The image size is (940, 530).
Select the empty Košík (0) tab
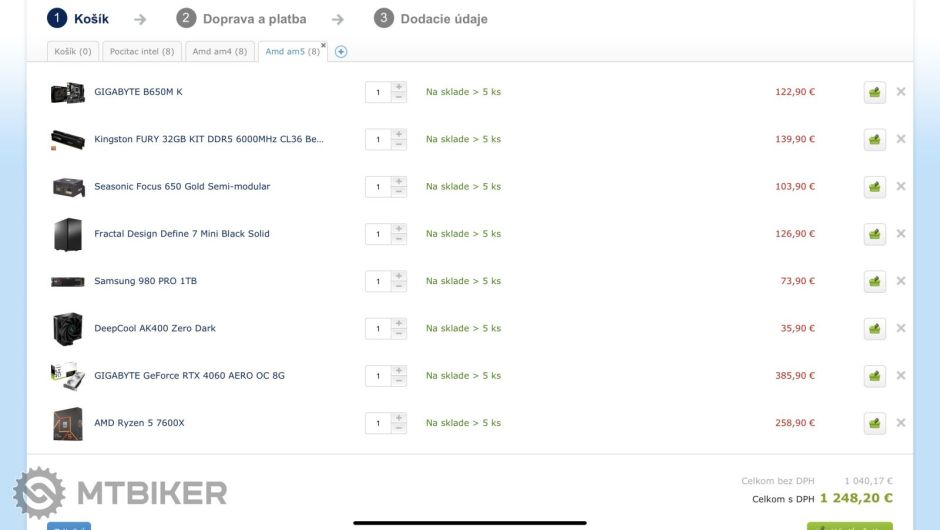click(72, 52)
